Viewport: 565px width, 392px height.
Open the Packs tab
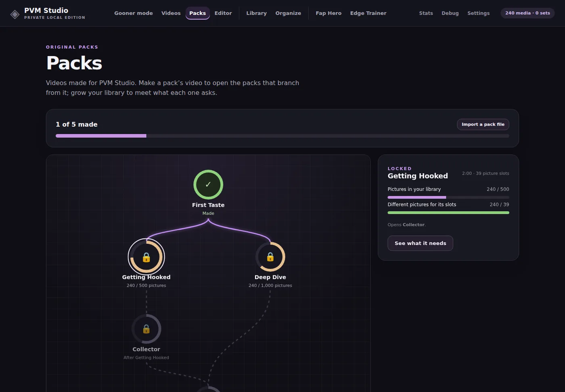[198, 13]
